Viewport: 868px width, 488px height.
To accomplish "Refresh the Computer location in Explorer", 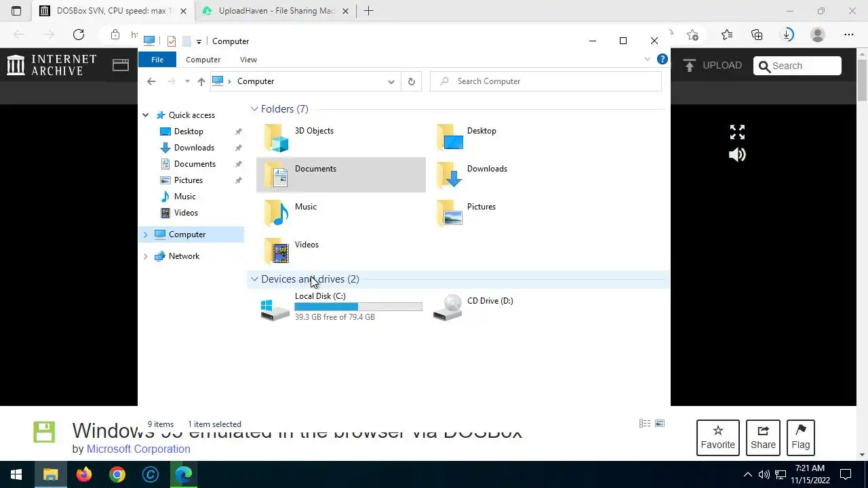I will coord(411,81).
